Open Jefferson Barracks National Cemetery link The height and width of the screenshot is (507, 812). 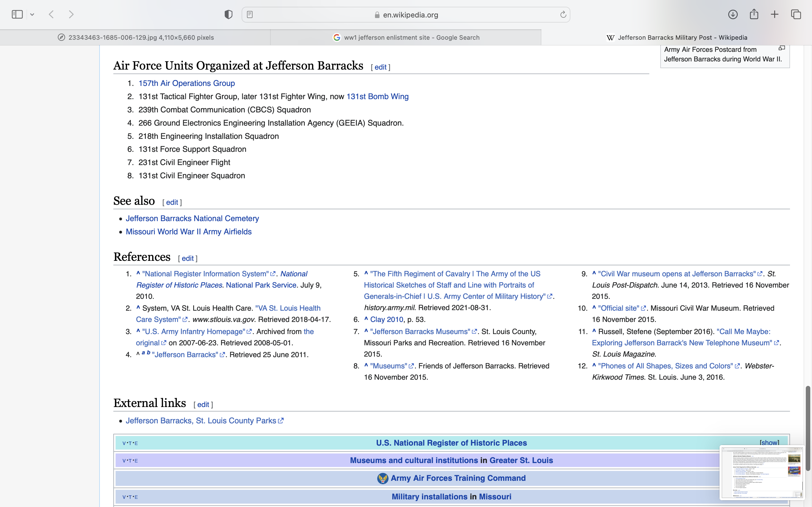pos(192,219)
